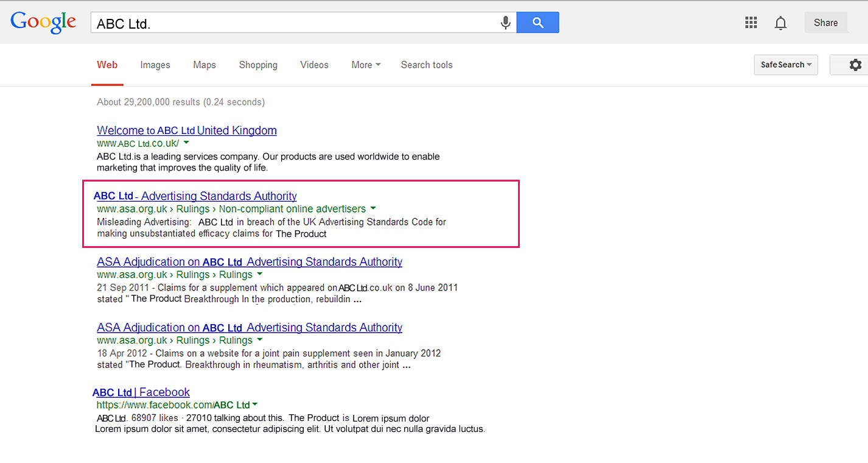Image resolution: width=868 pixels, height=463 pixels.
Task: Click inside the search query field
Action: (292, 23)
